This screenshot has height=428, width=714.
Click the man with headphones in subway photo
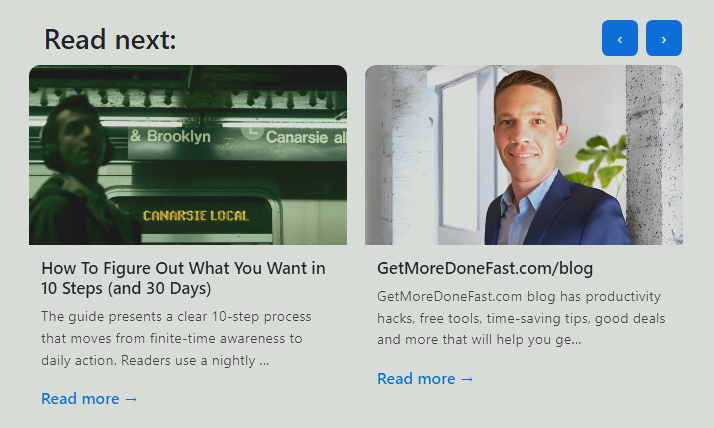click(x=73, y=171)
